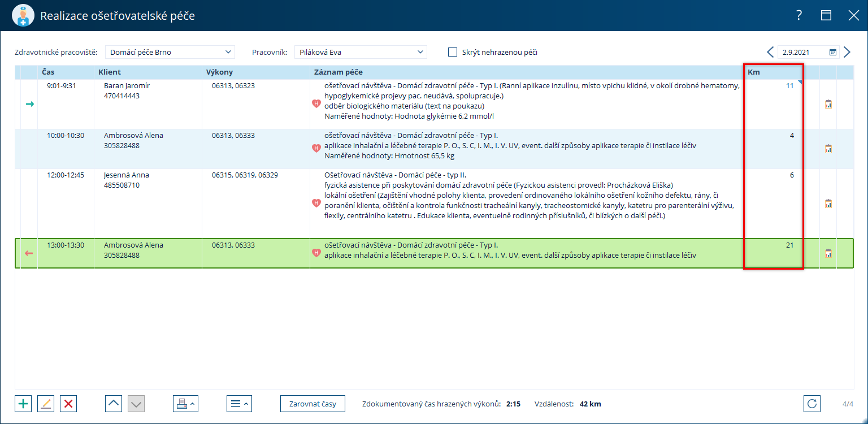868x424 pixels.
Task: Move selected record down with grey arrow button
Action: click(137, 404)
